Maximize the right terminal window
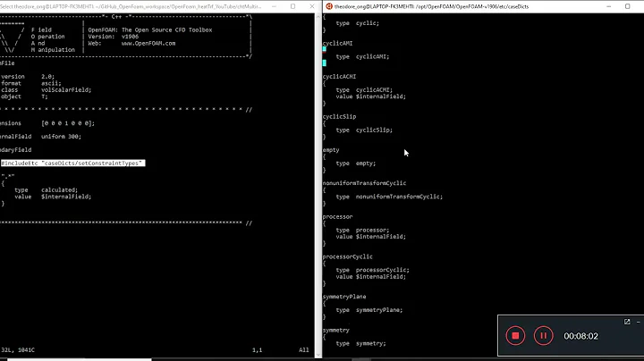The image size is (644, 361). click(x=627, y=6)
